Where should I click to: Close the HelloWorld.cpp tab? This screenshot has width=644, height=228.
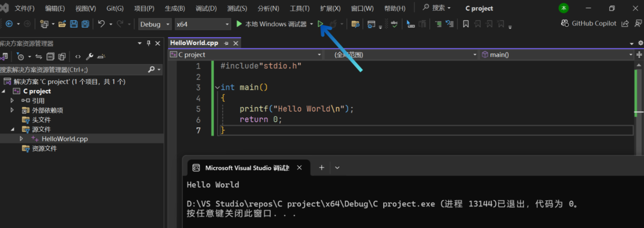coord(236,43)
